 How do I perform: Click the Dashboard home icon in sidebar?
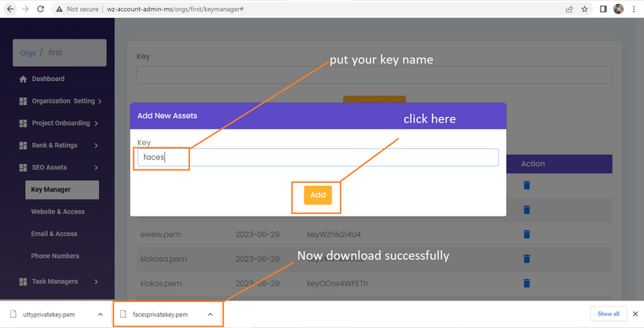pos(23,79)
